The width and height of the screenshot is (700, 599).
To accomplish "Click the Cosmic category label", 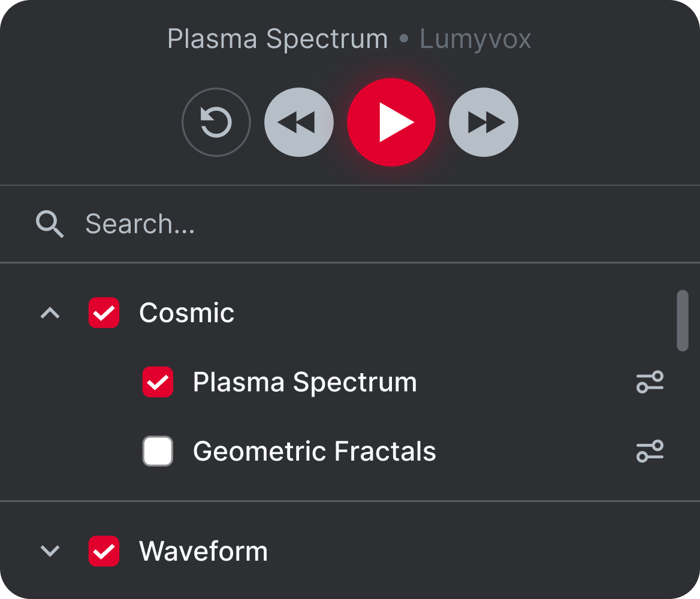I will click(186, 313).
